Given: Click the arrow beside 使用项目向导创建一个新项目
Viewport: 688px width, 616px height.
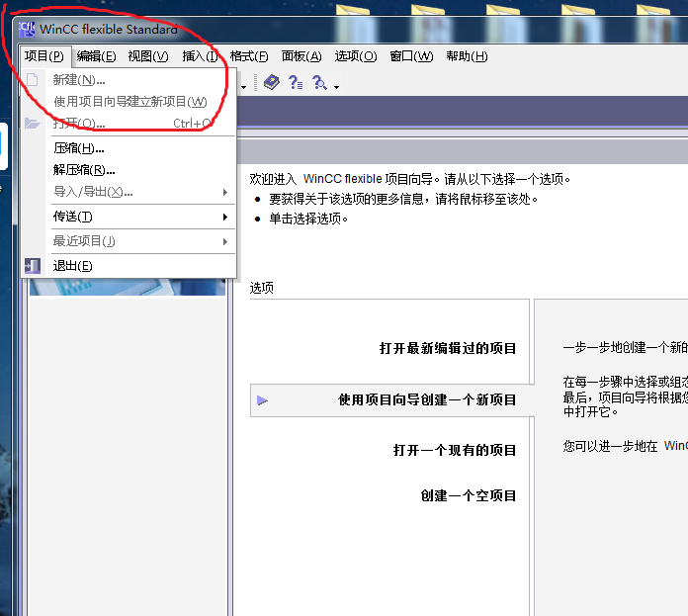Looking at the screenshot, I should (262, 400).
